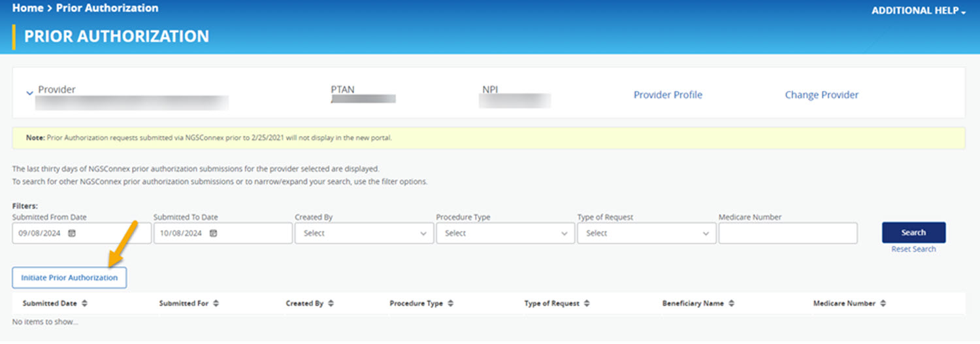
Task: Sort by Created By column arrows
Action: point(331,303)
